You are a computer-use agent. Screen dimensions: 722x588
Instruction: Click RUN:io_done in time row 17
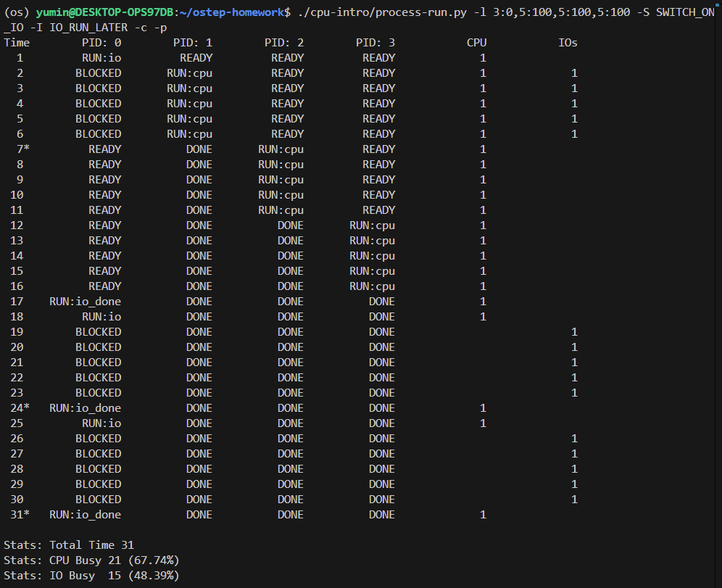click(x=86, y=302)
